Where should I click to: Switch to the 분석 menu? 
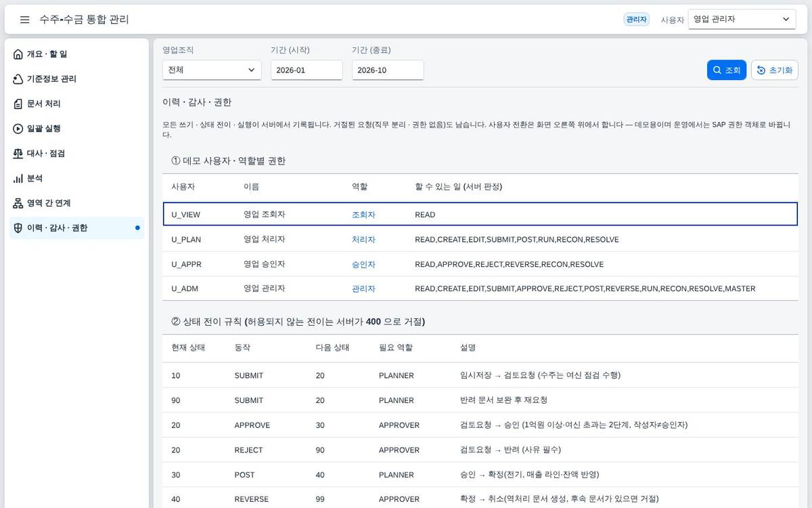pos(76,178)
